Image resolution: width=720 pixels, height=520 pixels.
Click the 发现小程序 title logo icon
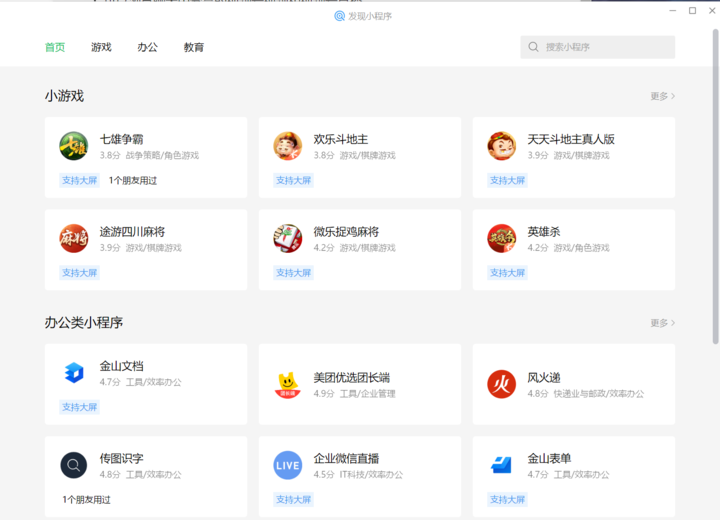tap(339, 16)
